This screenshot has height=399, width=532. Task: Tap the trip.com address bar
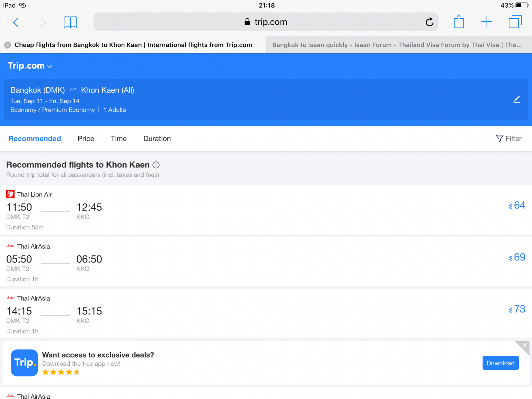point(266,22)
